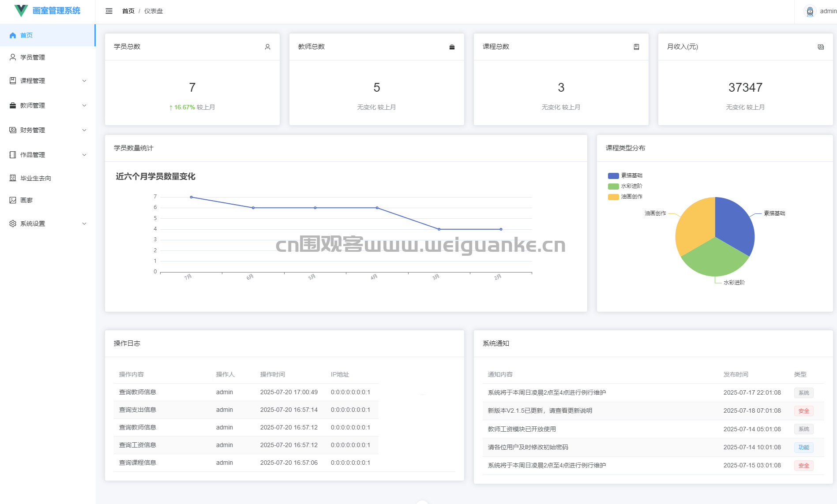Click the person icon on 学员总数 card

[267, 46]
